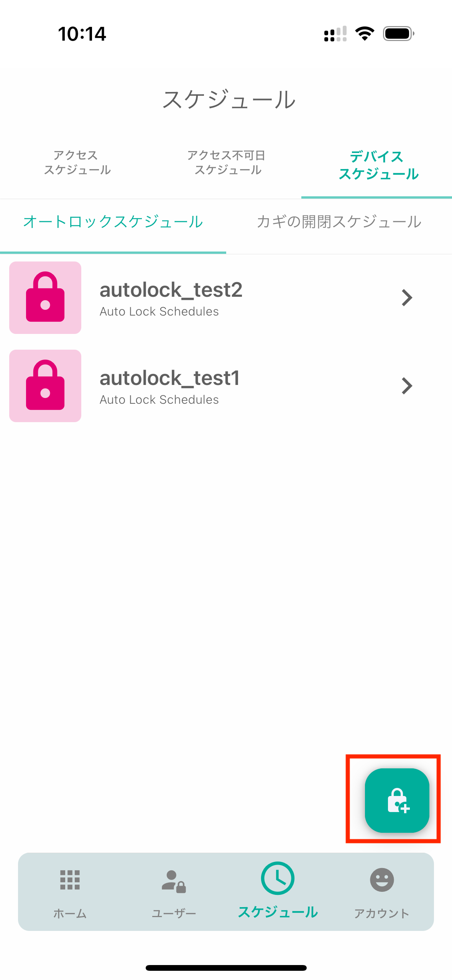Screen dimensions: 452x980
Task: Select the Schedule clock icon
Action: tap(278, 878)
